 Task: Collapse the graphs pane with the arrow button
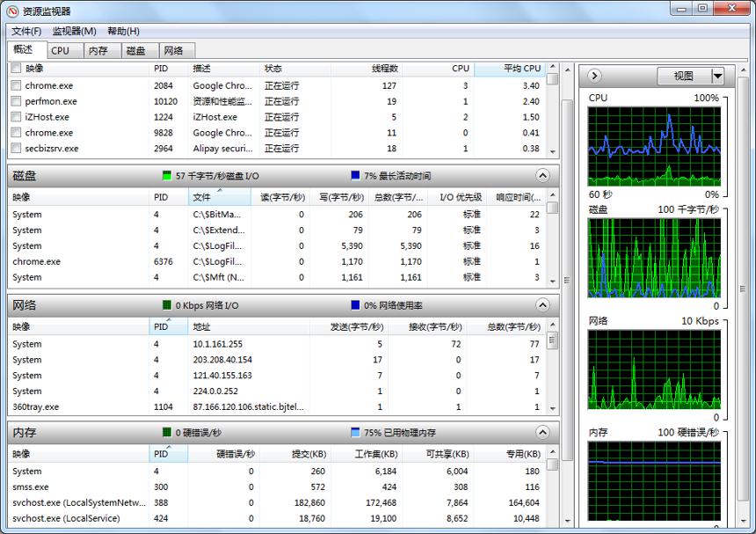(x=594, y=76)
